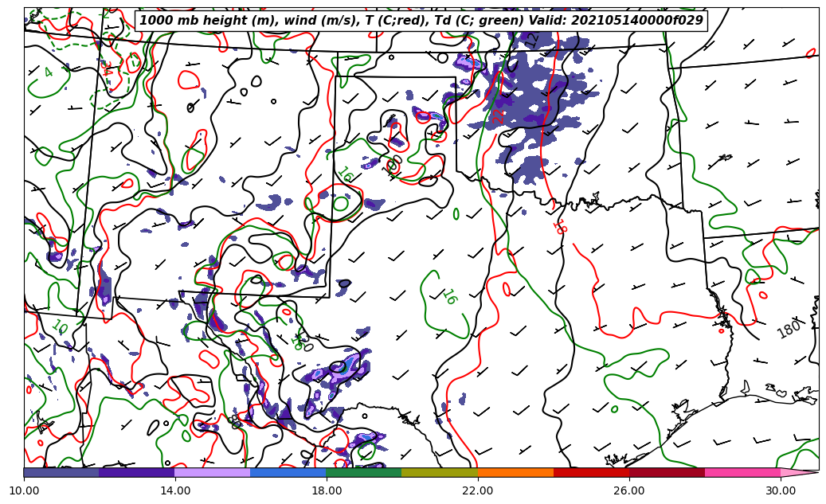Click the red 18 temperature contour label
Screen dimensions: 826x504
pos(559,227)
